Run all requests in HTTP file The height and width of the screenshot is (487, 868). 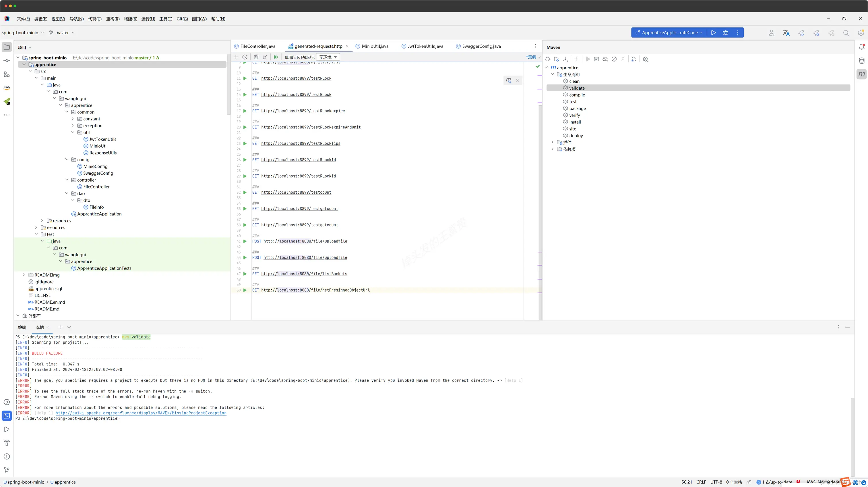[276, 57]
